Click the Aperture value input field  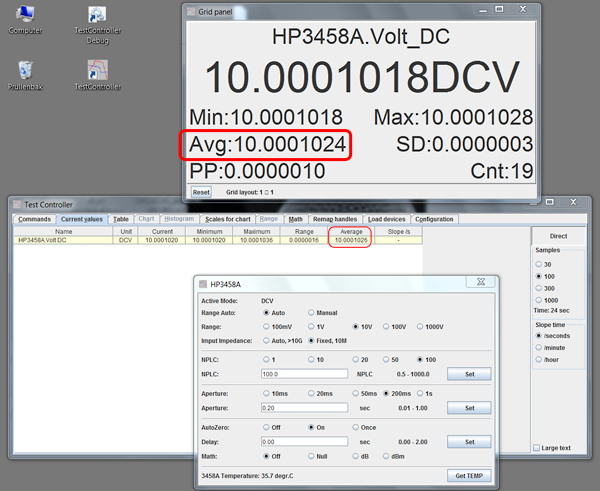click(304, 408)
